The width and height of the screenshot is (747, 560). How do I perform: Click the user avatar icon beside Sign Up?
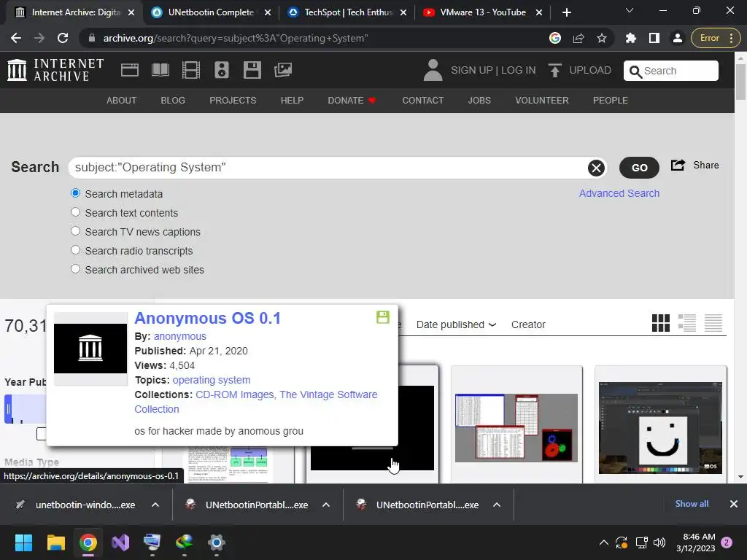(433, 70)
